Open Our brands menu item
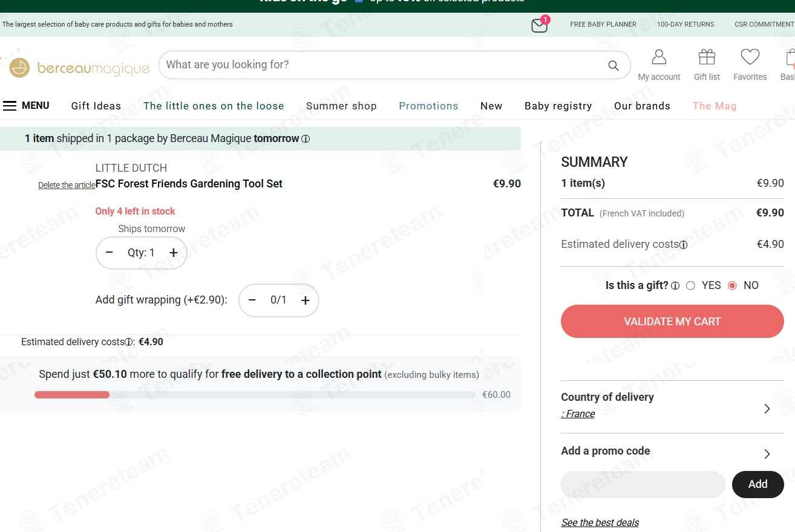 click(642, 106)
